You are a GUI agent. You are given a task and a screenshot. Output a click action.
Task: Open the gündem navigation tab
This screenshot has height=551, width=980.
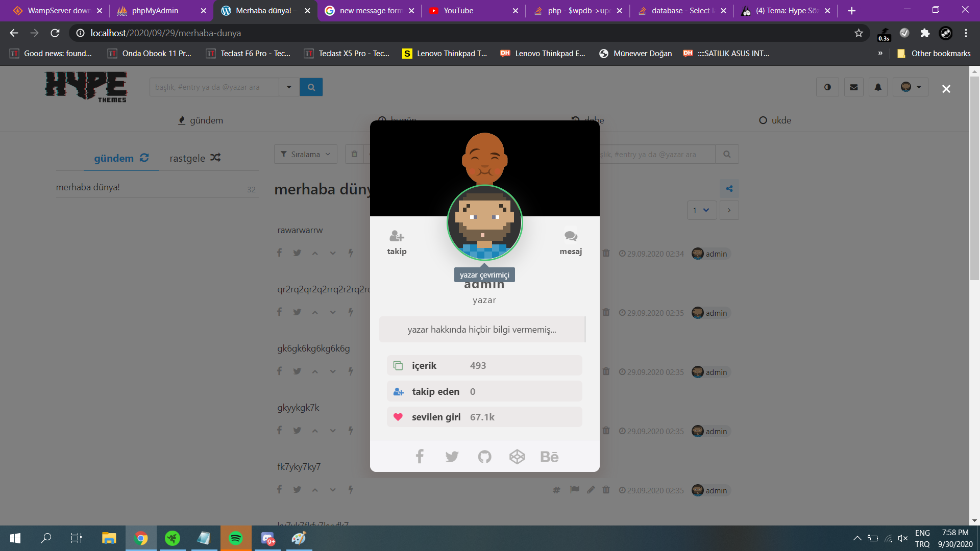[201, 120]
